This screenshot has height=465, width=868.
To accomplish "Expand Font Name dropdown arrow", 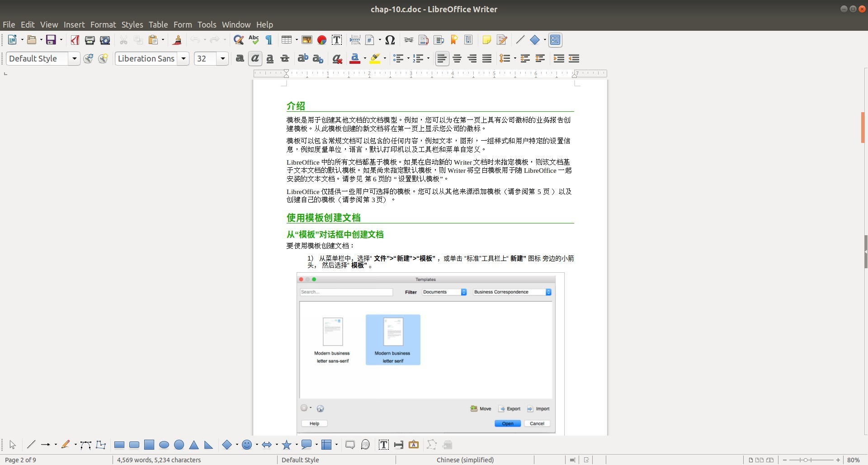I will pos(183,59).
